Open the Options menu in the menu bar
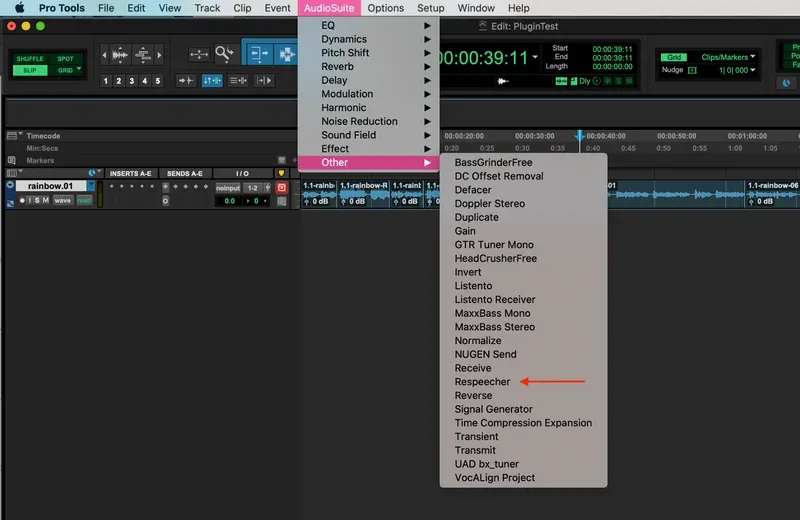800x520 pixels. click(x=385, y=8)
